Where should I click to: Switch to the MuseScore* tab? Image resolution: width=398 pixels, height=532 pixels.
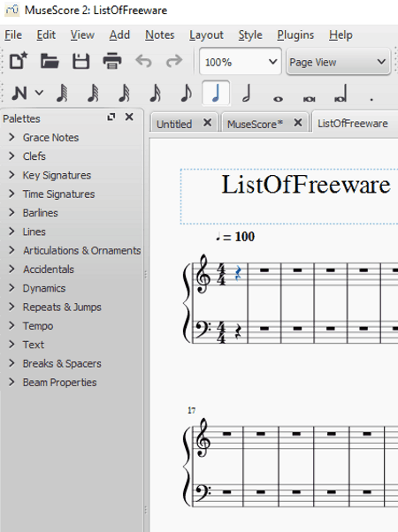[x=255, y=124]
